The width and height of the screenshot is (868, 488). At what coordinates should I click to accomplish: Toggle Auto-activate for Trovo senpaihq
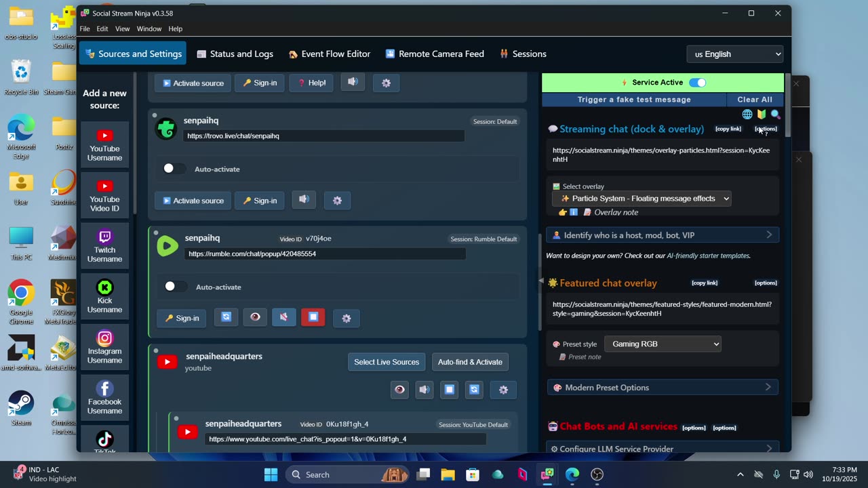pyautogui.click(x=174, y=169)
